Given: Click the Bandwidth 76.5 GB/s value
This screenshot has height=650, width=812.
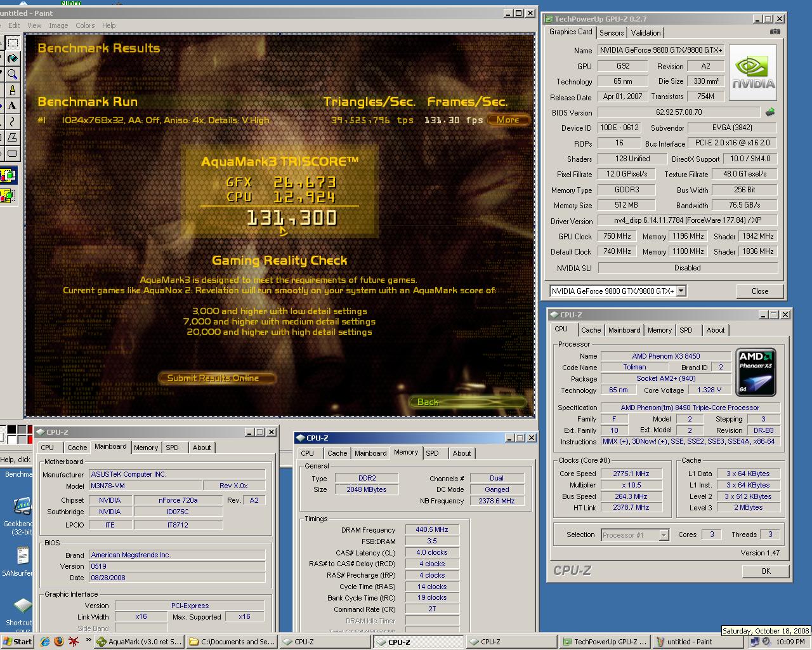Looking at the screenshot, I should pos(745,205).
